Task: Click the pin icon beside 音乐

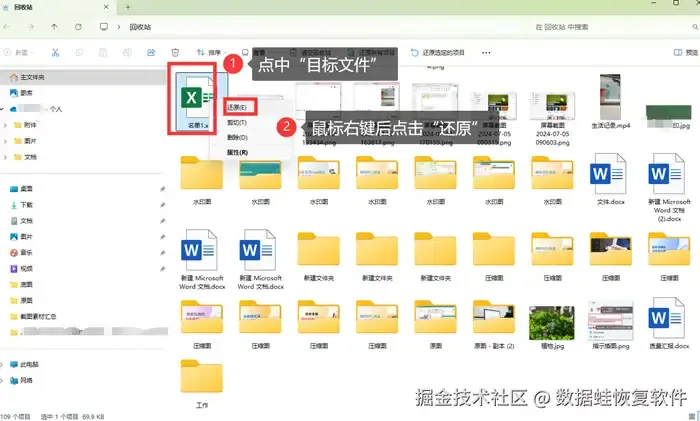Action: pos(162,253)
